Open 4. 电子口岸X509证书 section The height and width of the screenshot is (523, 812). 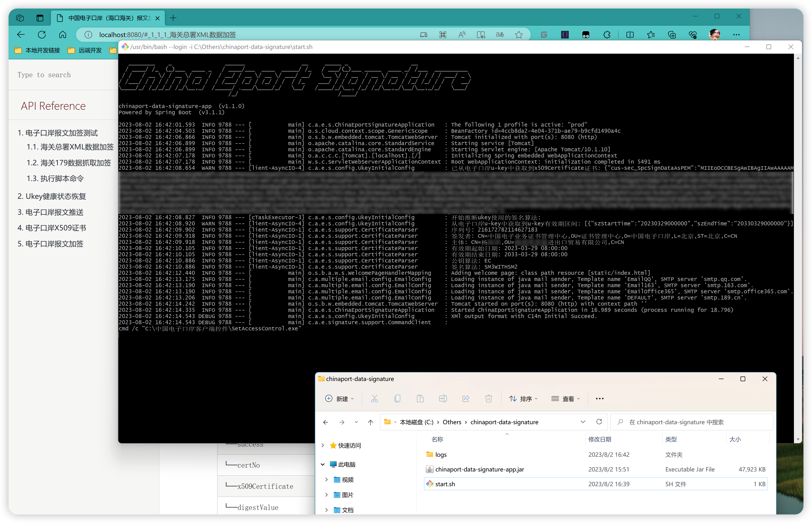[x=52, y=228]
